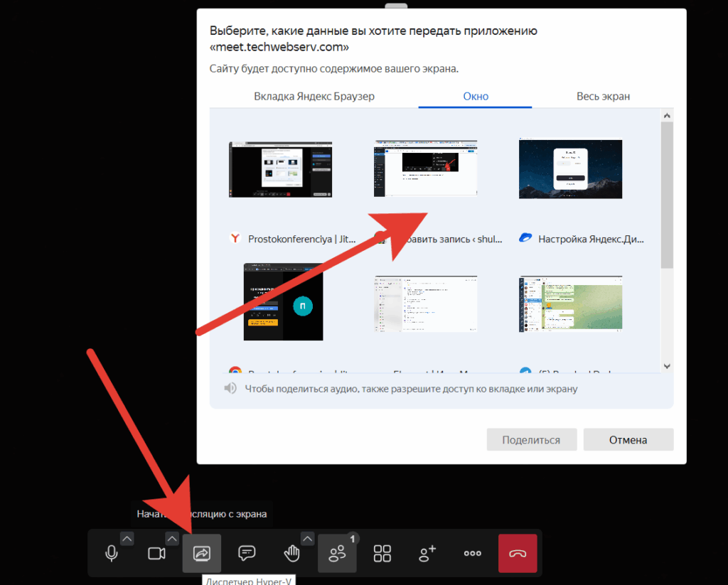The width and height of the screenshot is (728, 585).
Task: Expand audio options arrow above microphone
Action: click(127, 538)
